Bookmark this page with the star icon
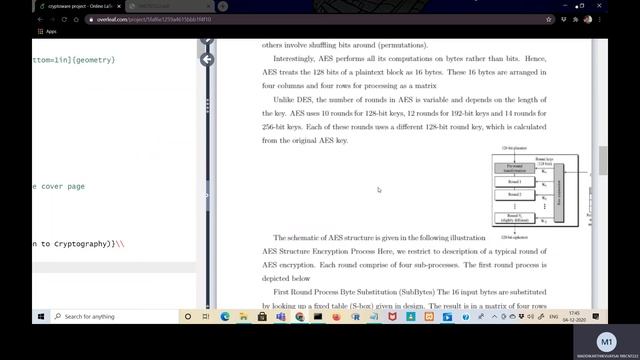640x360 pixels. click(x=549, y=19)
